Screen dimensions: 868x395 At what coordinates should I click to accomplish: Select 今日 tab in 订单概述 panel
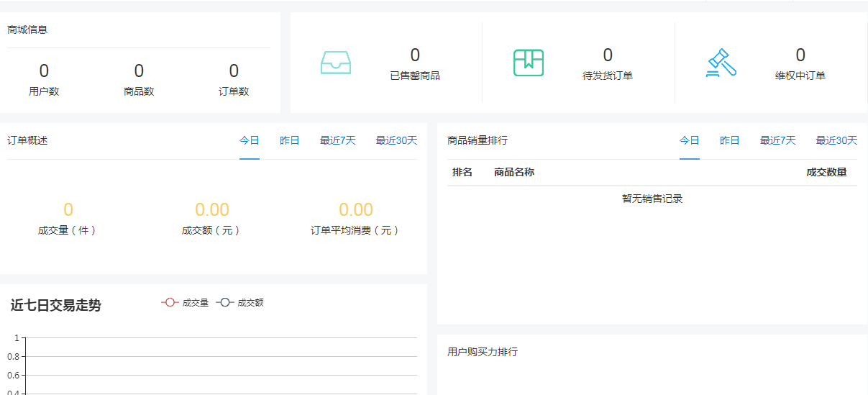point(249,140)
